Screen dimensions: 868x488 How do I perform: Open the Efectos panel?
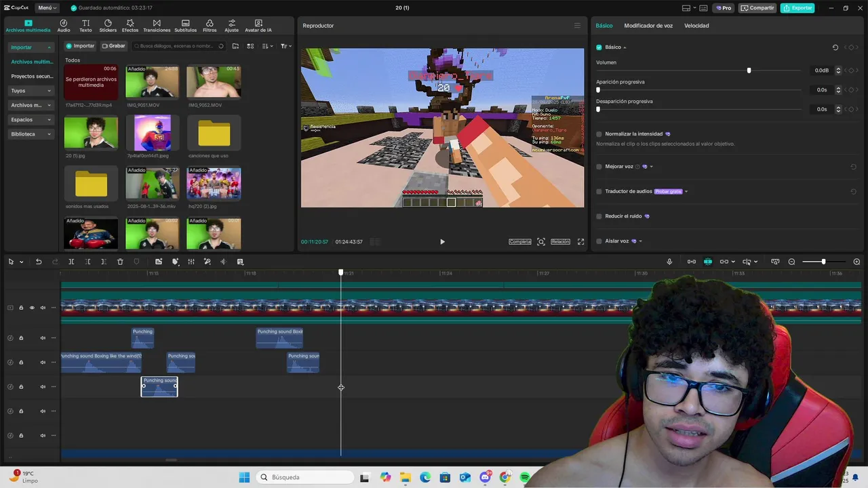click(x=130, y=26)
